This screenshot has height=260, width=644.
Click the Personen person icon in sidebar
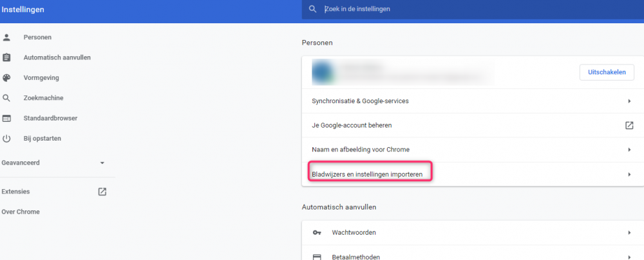pyautogui.click(x=7, y=37)
